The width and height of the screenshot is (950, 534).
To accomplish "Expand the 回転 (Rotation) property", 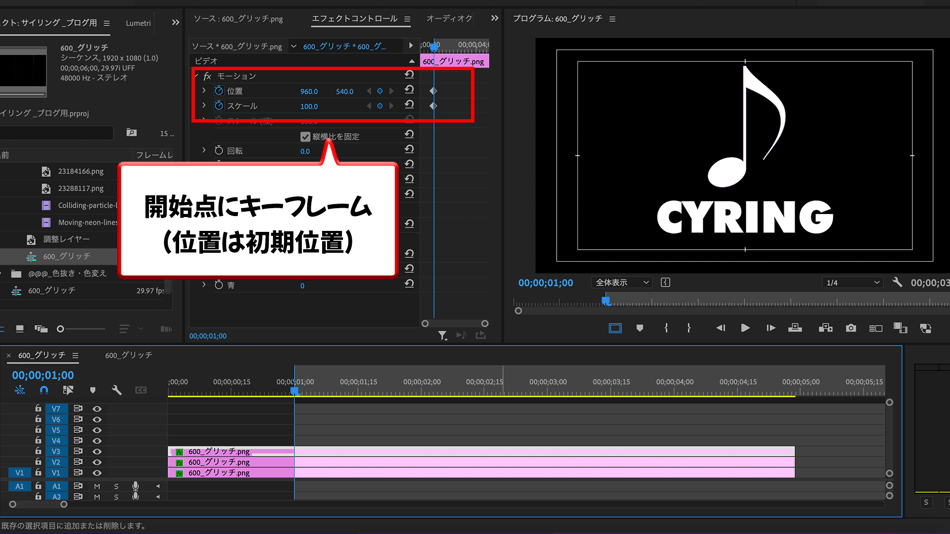I will [x=204, y=151].
